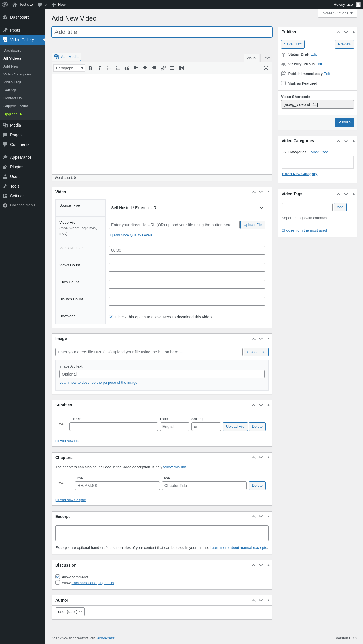Open the Source Type dropdown

[x=187, y=208]
